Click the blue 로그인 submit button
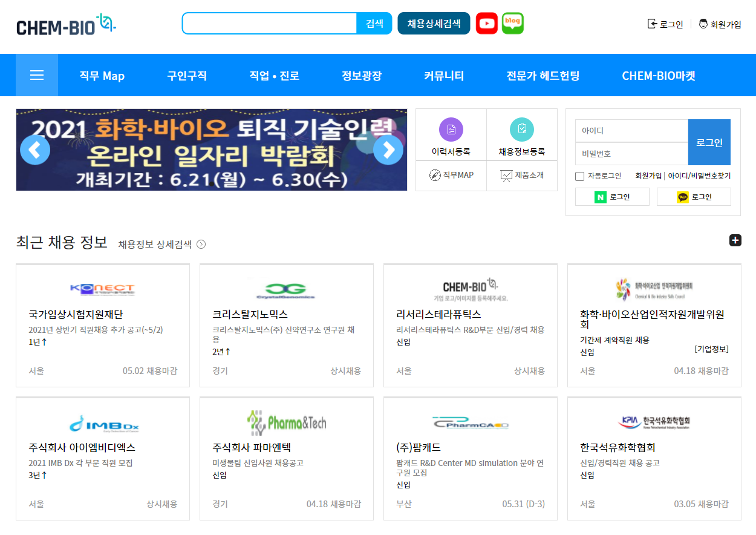Screen dimensions: 756x535 click(709, 142)
